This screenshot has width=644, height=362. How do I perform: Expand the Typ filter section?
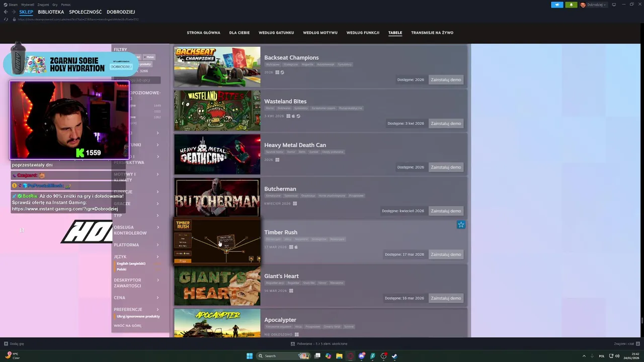click(136, 215)
